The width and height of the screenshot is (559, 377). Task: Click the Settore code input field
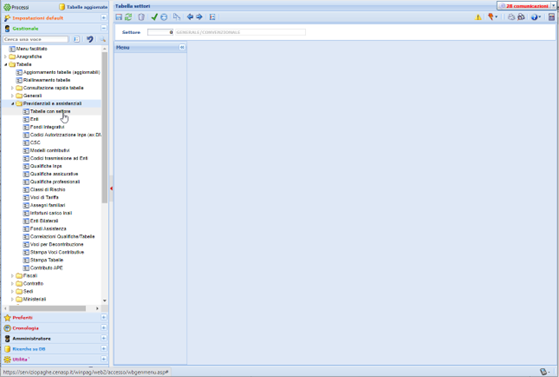pos(160,32)
